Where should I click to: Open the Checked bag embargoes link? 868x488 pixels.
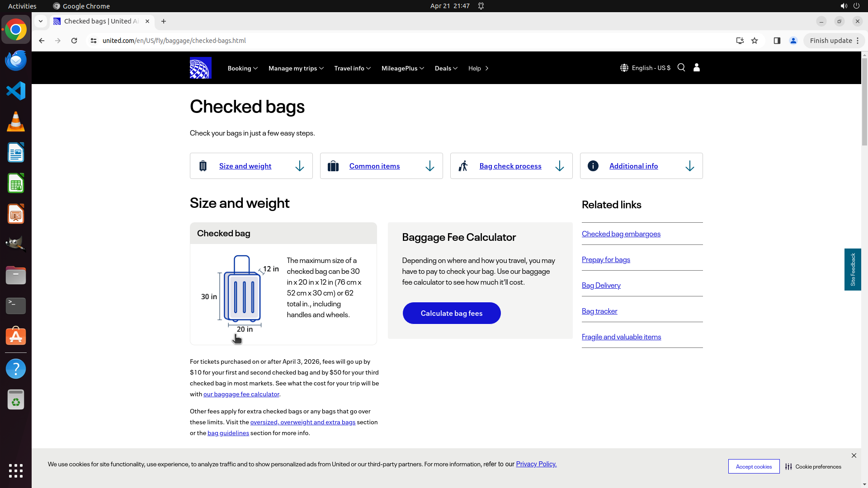click(x=621, y=234)
